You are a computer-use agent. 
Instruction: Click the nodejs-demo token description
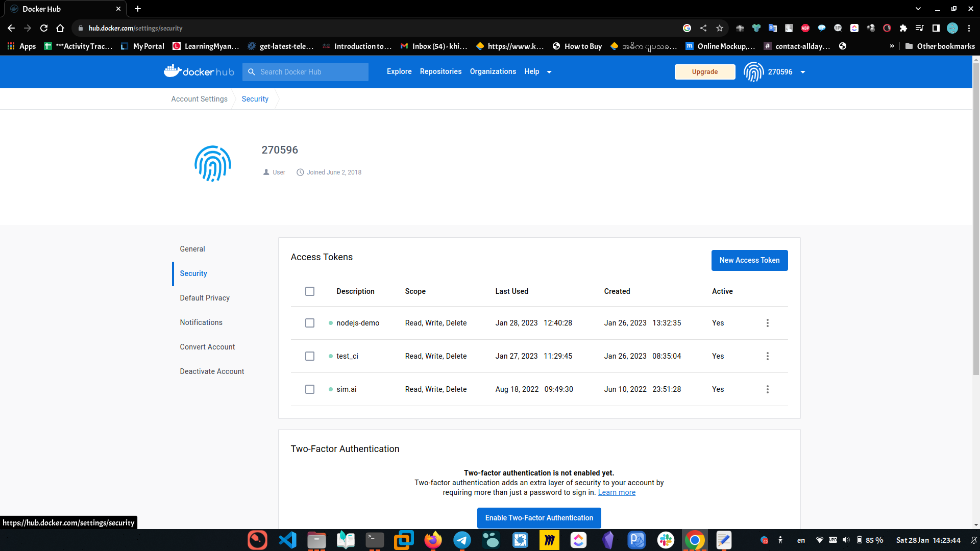pyautogui.click(x=358, y=323)
